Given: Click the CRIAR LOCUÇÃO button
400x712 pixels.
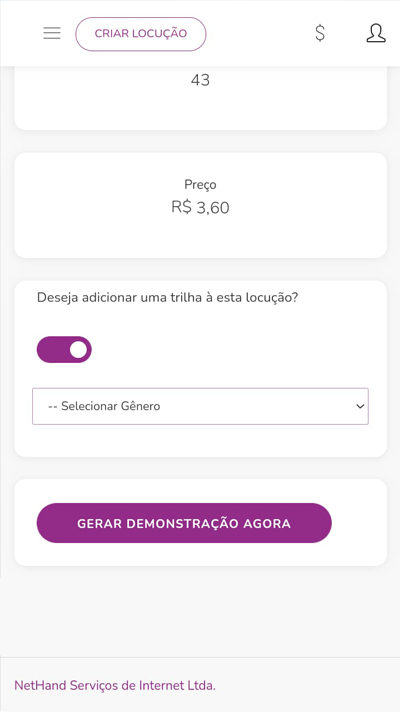Looking at the screenshot, I should click(x=141, y=34).
